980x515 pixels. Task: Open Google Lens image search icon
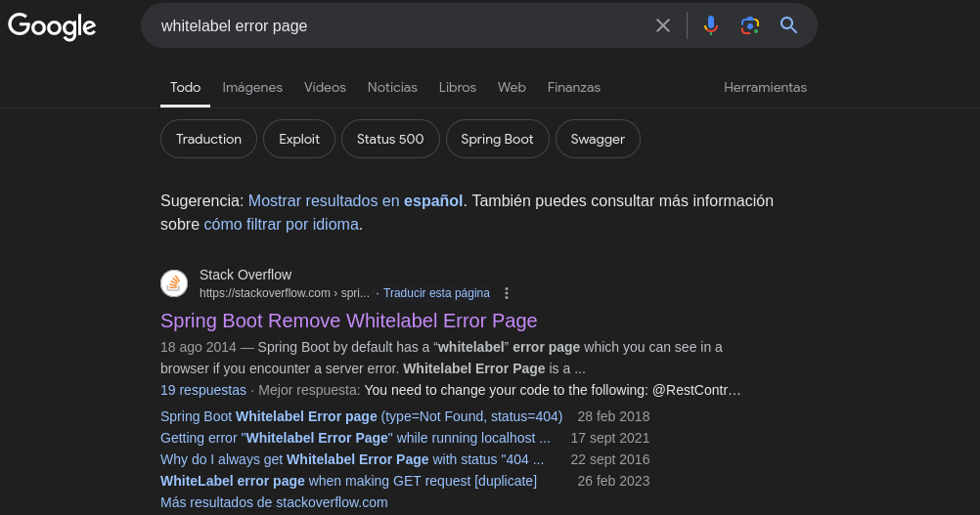pos(750,25)
